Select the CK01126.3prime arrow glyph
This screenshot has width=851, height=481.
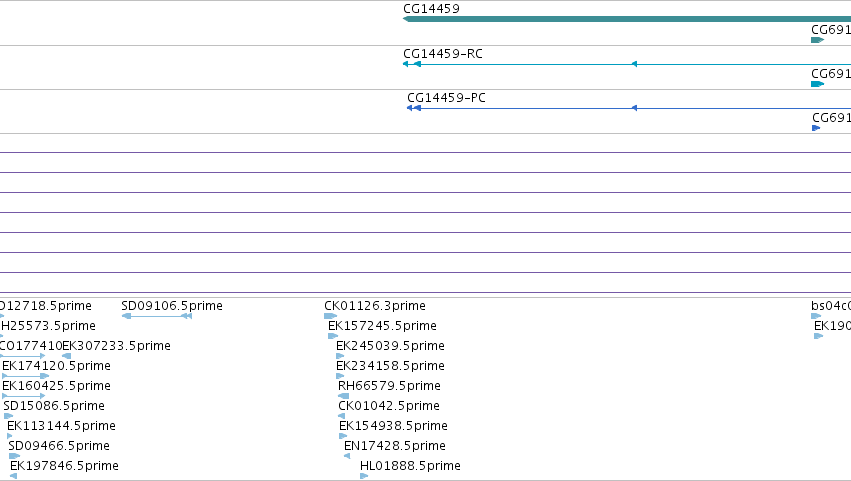[x=331, y=316]
